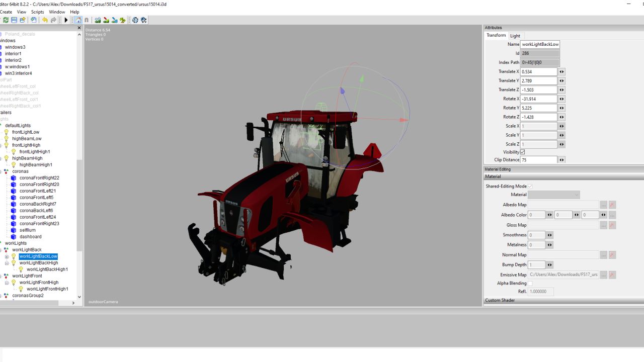Click the group icon beside coronas

tap(7, 171)
